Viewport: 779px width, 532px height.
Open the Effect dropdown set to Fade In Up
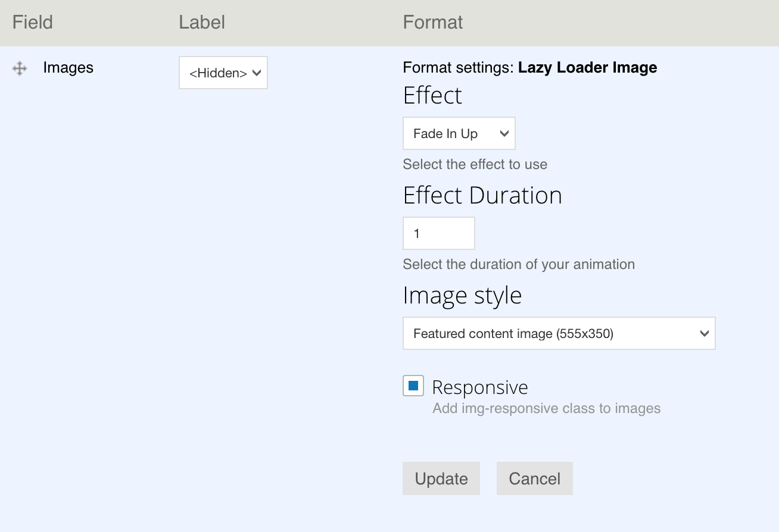click(459, 133)
